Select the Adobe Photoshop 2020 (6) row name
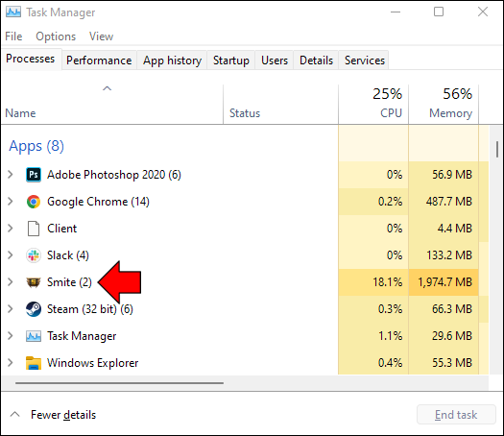The image size is (504, 436). coord(114,175)
